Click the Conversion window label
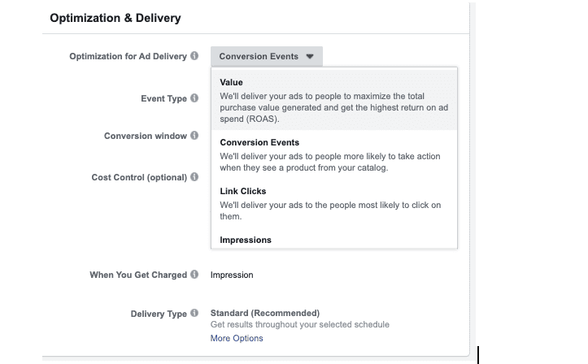The image size is (588, 364). [145, 136]
